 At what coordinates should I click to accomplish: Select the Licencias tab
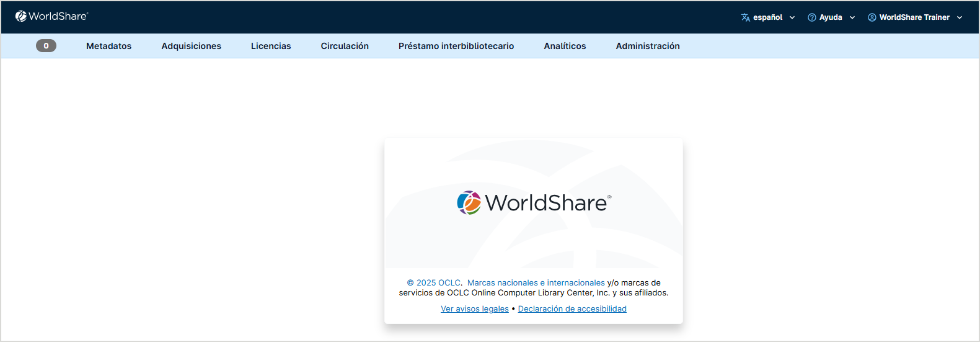pos(271,46)
